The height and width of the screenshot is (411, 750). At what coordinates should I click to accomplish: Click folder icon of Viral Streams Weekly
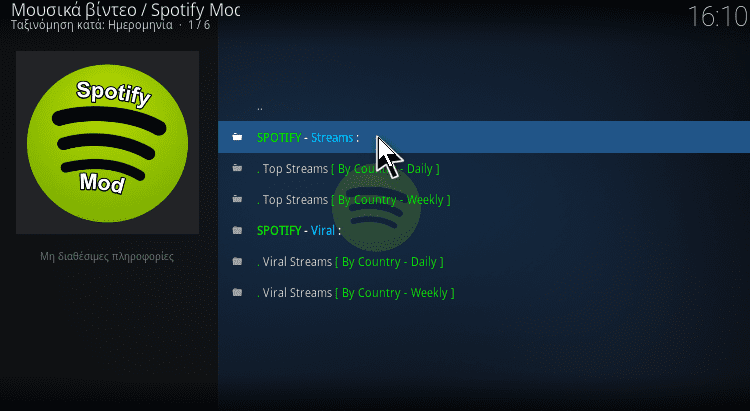237,292
